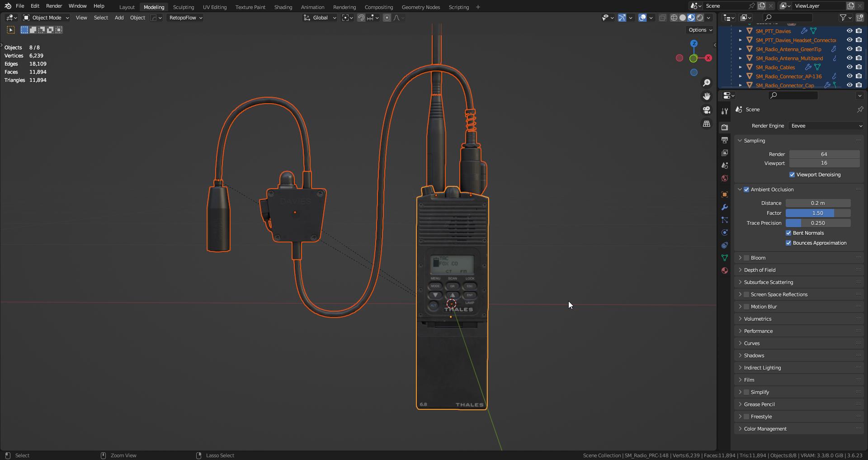This screenshot has height=460, width=868.
Task: Toggle camera view with the camera icon
Action: [x=707, y=110]
